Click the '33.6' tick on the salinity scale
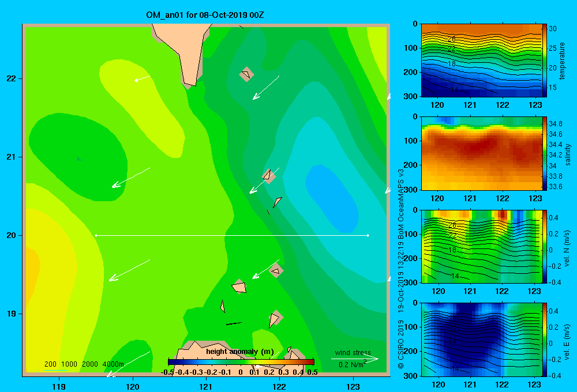The image size is (577, 392). click(556, 186)
